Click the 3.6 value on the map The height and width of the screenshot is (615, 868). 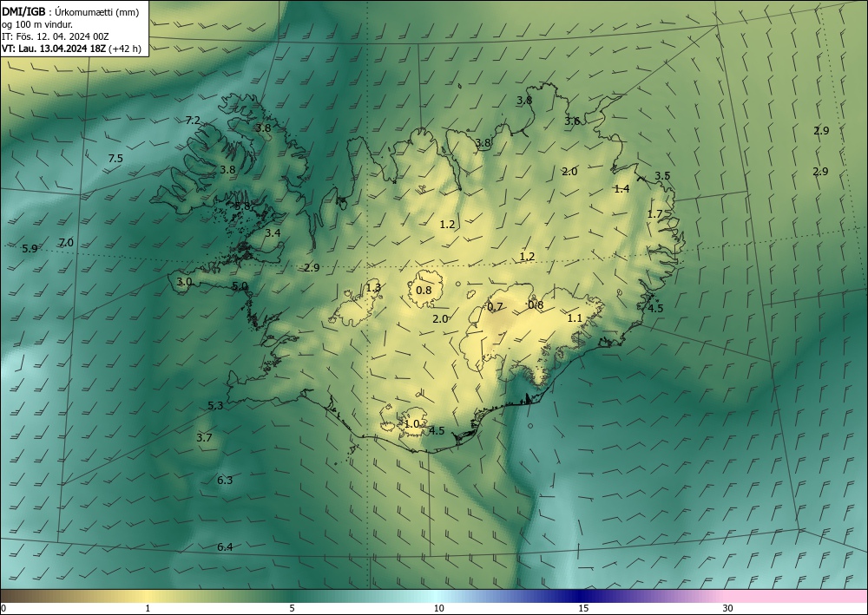pos(572,121)
